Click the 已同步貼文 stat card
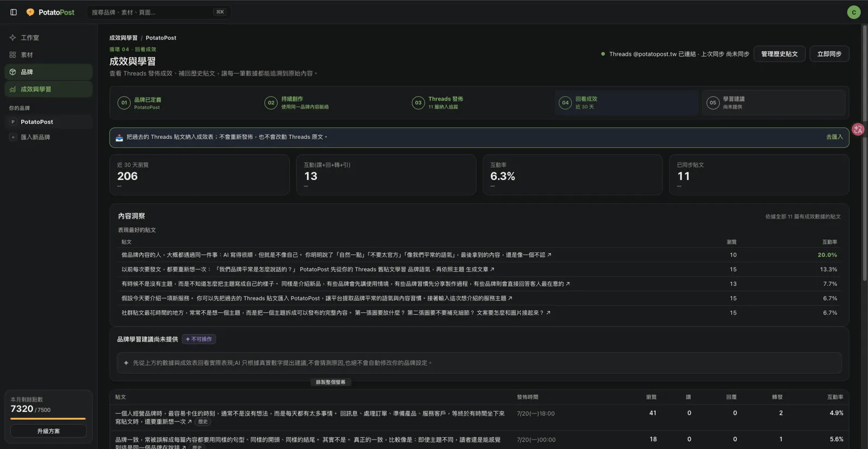This screenshot has height=449, width=868. pyautogui.click(x=759, y=175)
